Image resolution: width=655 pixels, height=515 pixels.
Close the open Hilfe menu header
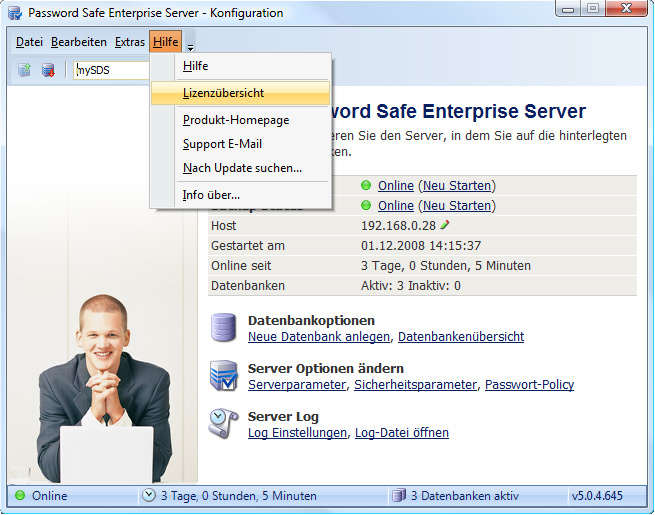pos(165,42)
